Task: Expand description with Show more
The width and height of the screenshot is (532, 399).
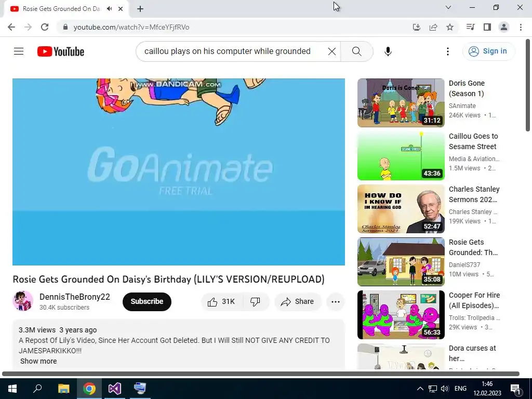Action: coord(38,362)
